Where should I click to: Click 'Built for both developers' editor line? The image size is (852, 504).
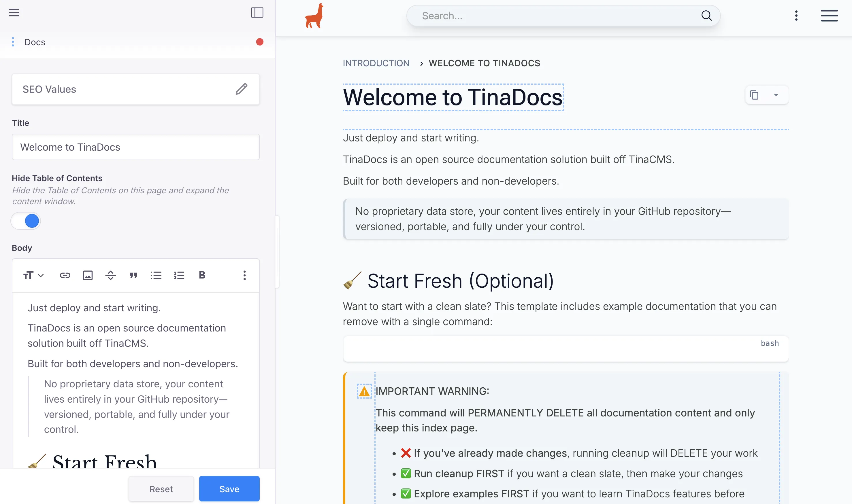click(x=133, y=364)
